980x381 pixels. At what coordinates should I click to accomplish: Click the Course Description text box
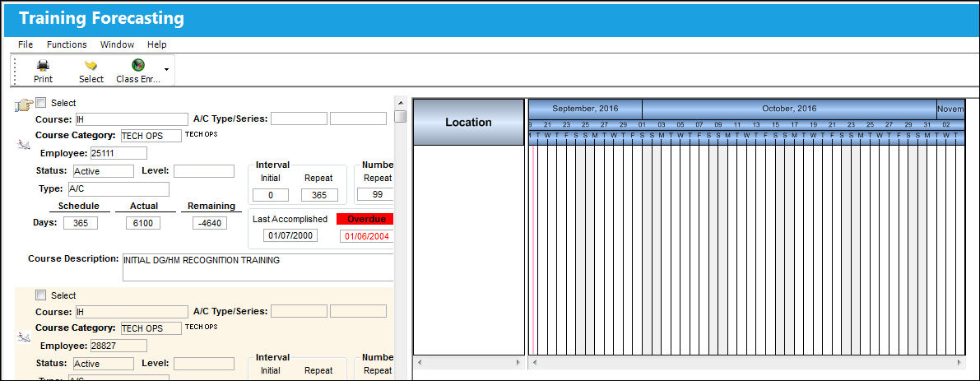pyautogui.click(x=258, y=267)
